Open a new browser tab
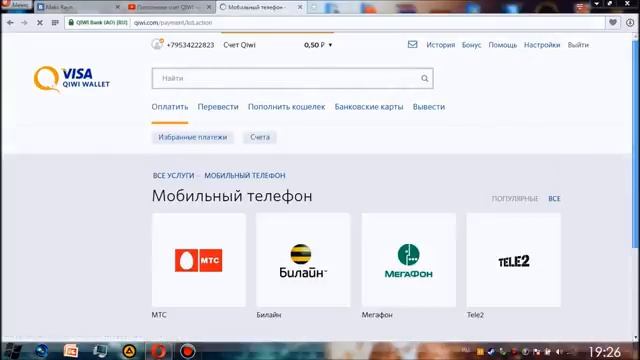 click(314, 7)
